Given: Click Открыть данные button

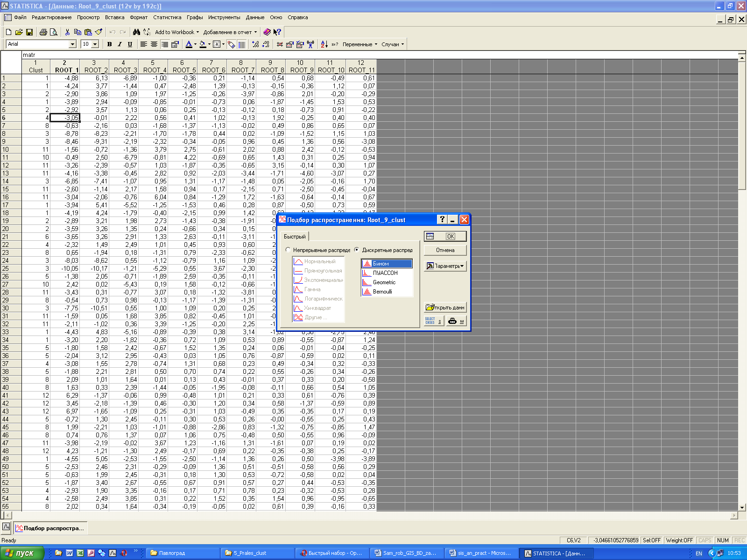Looking at the screenshot, I should click(x=445, y=307).
